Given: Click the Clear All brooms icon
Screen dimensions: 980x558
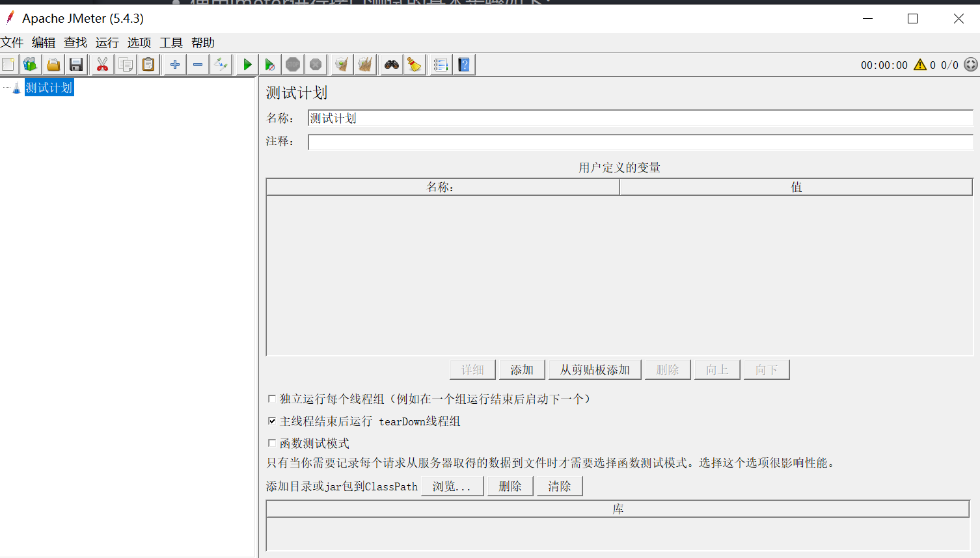Looking at the screenshot, I should pyautogui.click(x=365, y=64).
